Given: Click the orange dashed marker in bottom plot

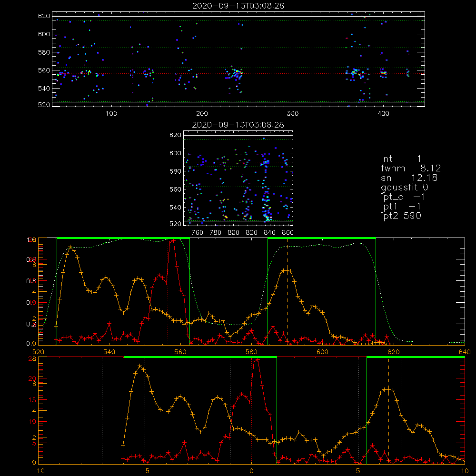Looking at the screenshot, I should (x=388, y=410).
